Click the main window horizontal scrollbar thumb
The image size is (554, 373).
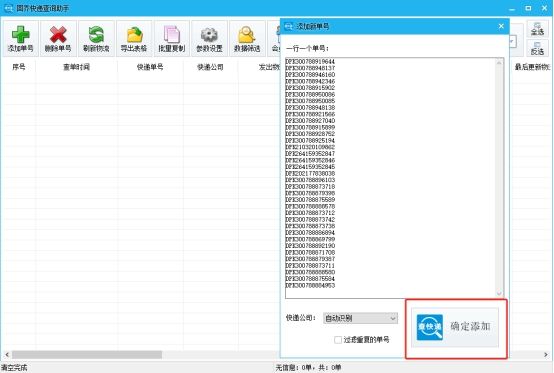click(x=87, y=354)
